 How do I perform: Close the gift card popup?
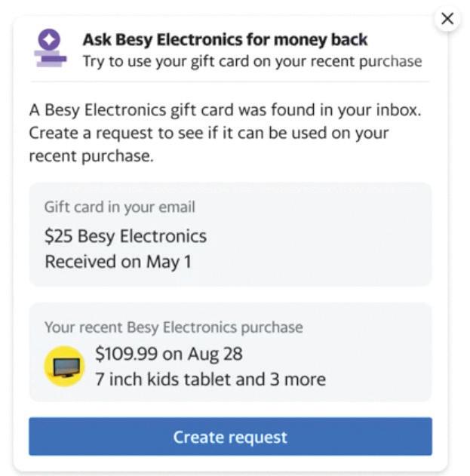pyautogui.click(x=447, y=20)
